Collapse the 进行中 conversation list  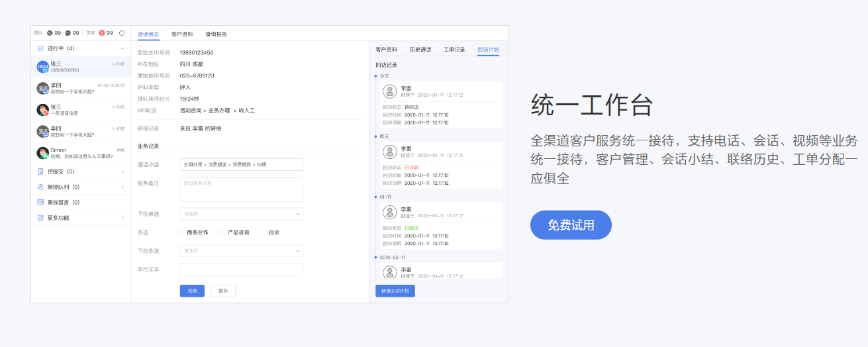[x=122, y=48]
